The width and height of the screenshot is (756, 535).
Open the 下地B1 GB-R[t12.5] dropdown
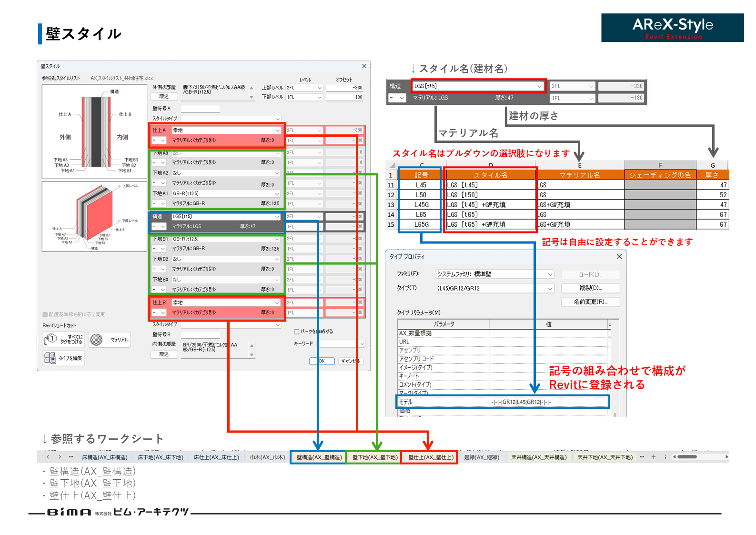[x=277, y=239]
